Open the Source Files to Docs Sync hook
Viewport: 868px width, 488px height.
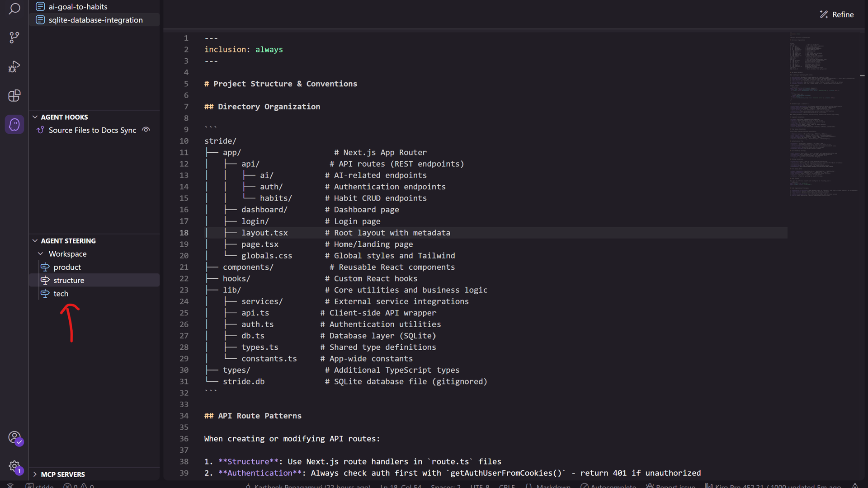[92, 130]
